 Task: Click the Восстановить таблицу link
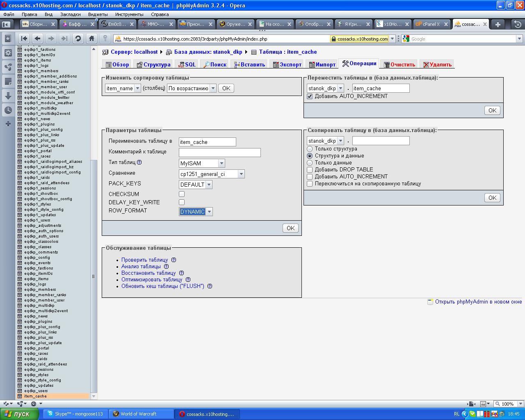pos(148,273)
